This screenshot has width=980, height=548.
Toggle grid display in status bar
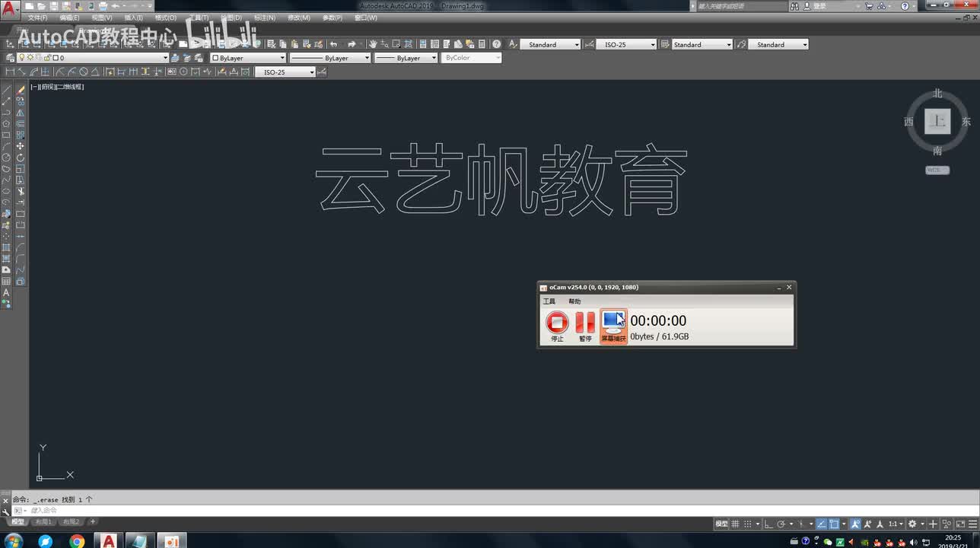735,524
